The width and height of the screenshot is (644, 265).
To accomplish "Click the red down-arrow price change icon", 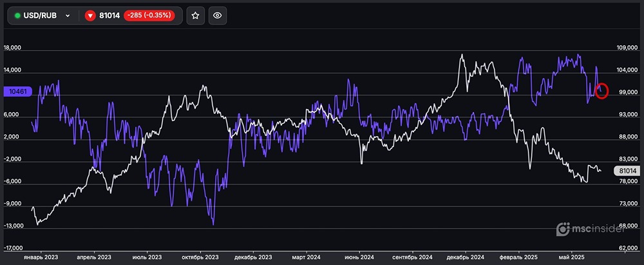I will [x=90, y=15].
